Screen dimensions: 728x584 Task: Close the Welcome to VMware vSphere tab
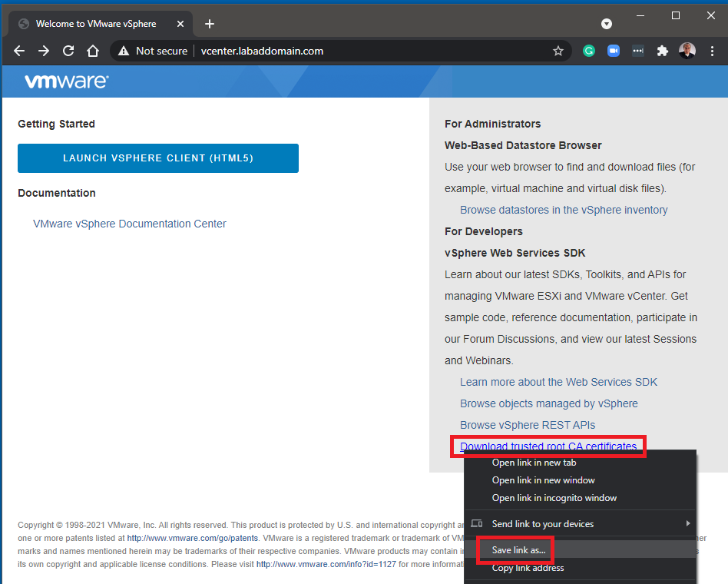point(180,24)
